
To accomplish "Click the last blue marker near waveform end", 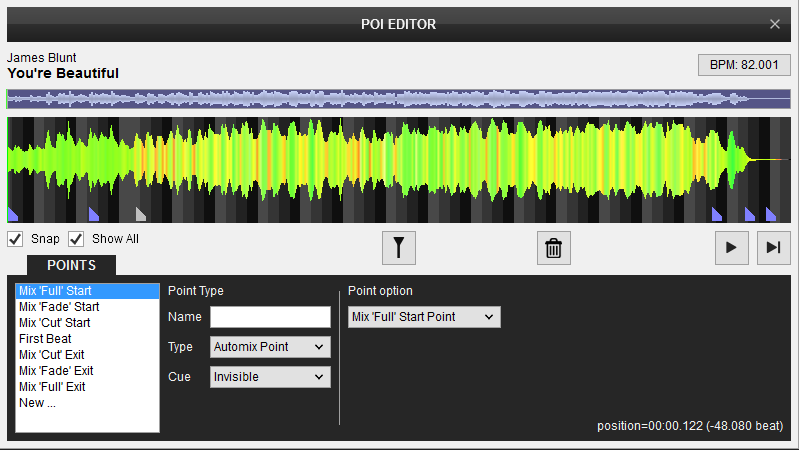I will [x=771, y=214].
